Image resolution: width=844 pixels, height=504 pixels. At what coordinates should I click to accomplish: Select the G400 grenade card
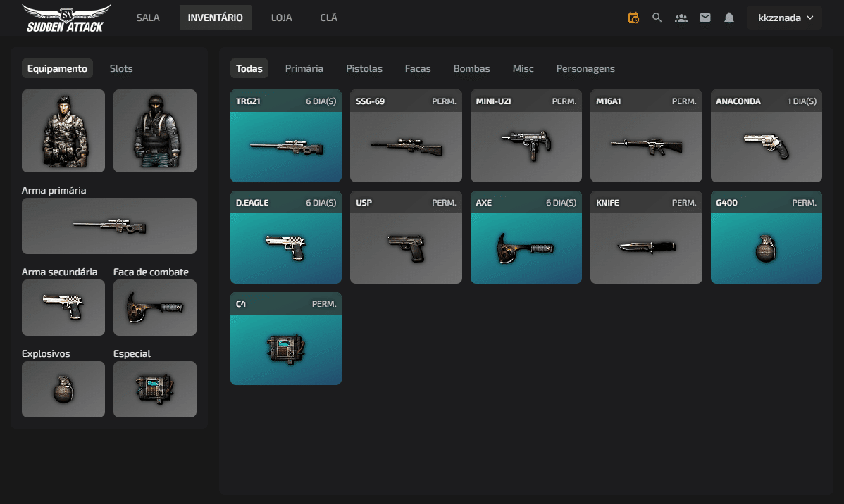(766, 237)
